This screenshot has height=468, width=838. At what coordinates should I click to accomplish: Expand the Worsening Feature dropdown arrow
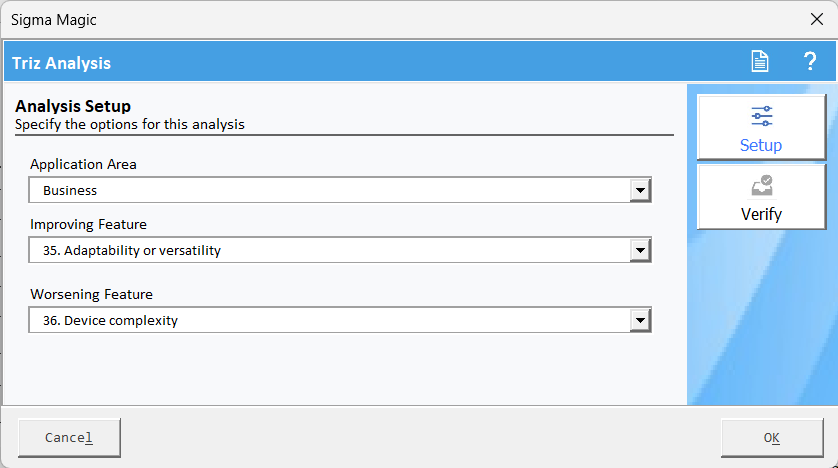(x=640, y=320)
